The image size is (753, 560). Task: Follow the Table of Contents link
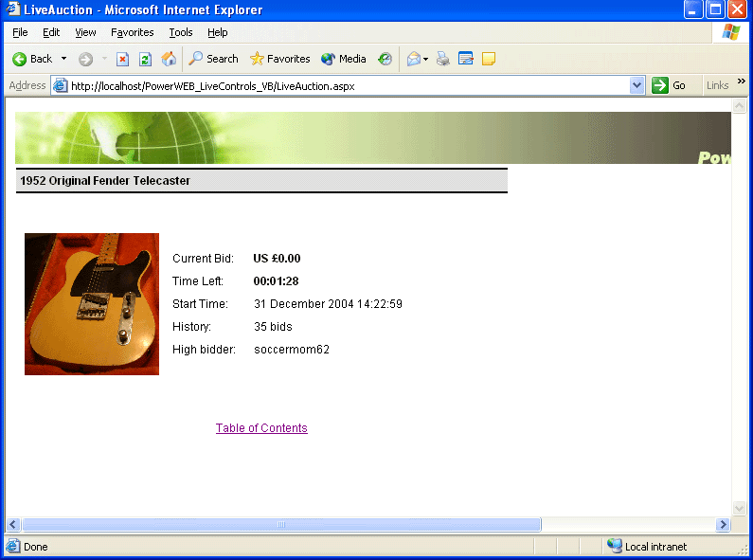[x=261, y=428]
